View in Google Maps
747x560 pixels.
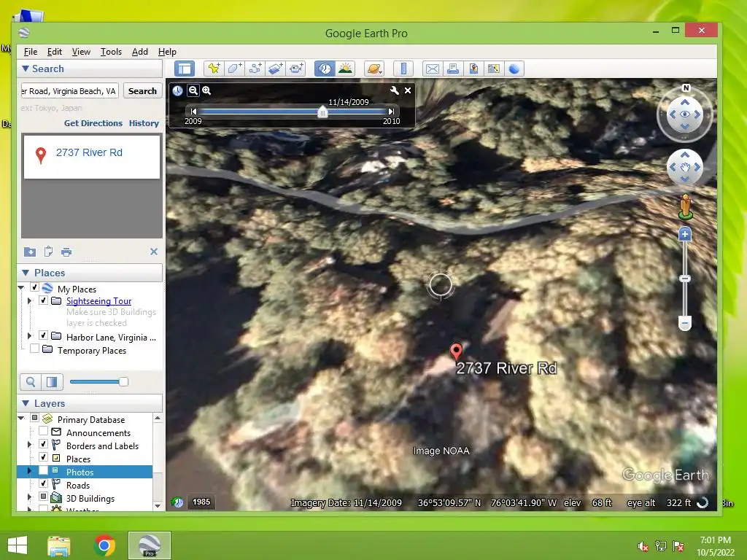click(494, 69)
